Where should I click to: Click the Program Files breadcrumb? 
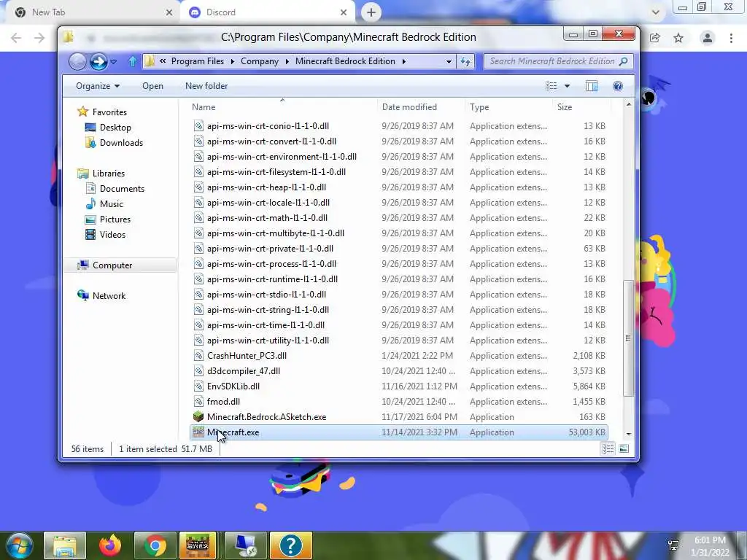click(197, 61)
